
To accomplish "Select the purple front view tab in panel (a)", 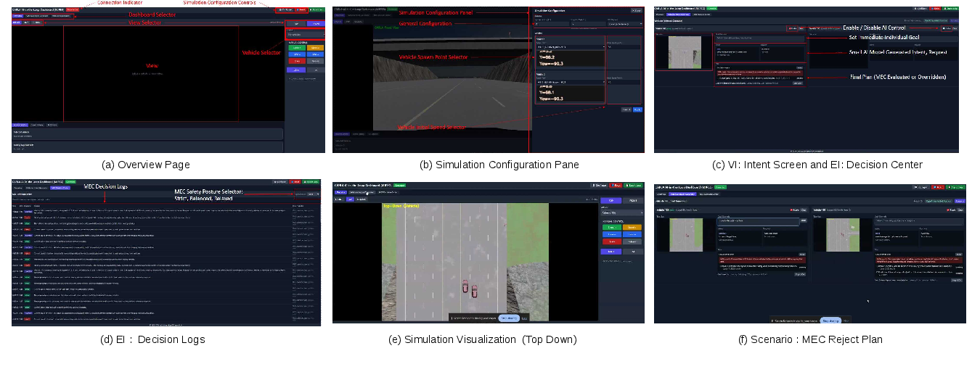I will point(16,22).
